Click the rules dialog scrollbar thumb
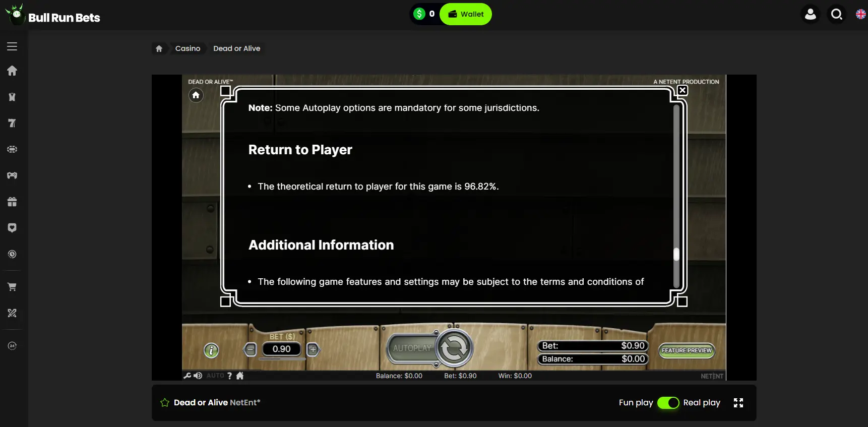 point(676,254)
